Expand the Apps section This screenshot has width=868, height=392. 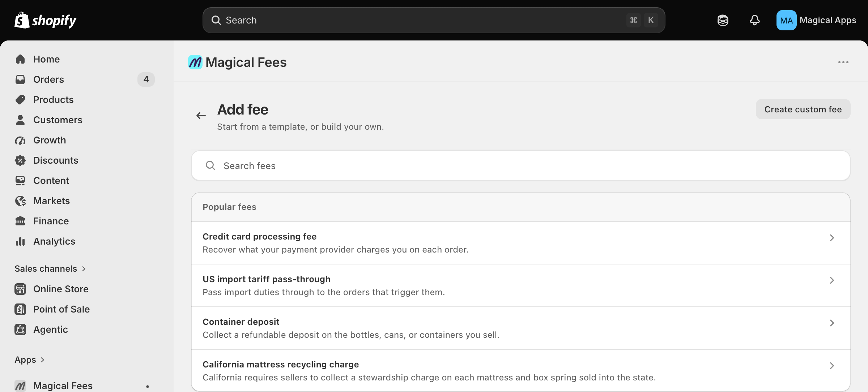click(30, 360)
